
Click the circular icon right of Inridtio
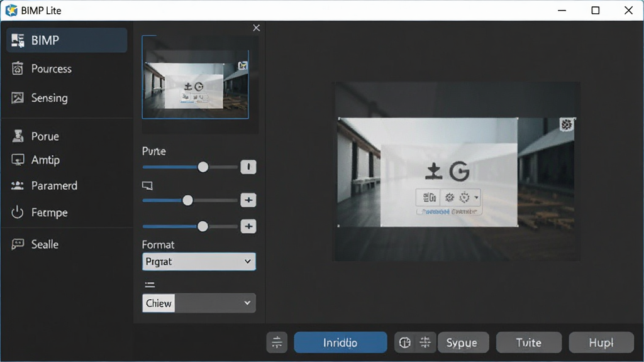click(x=404, y=343)
